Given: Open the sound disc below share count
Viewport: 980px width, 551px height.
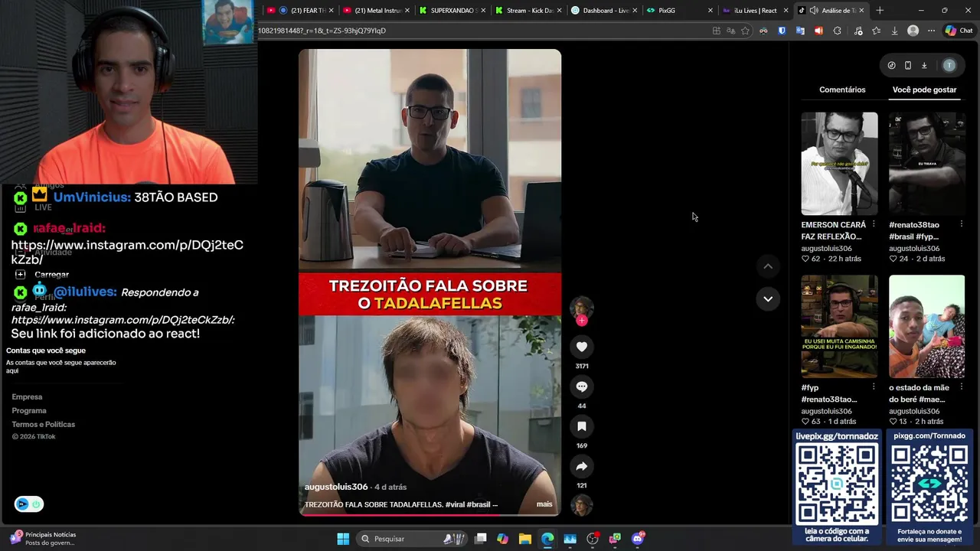Looking at the screenshot, I should (582, 505).
